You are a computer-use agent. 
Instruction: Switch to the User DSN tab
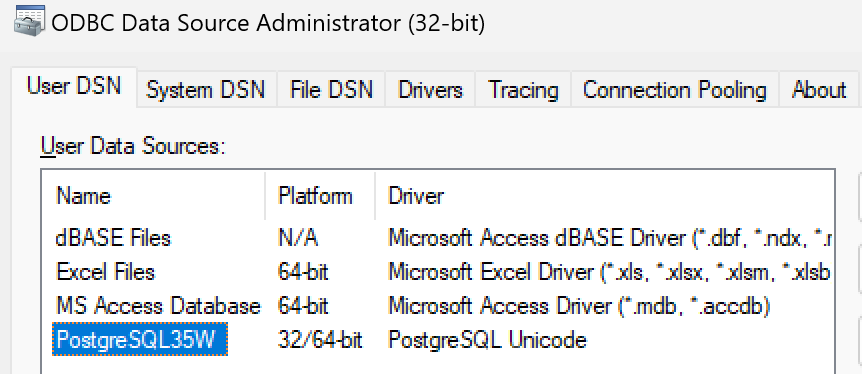[x=74, y=87]
